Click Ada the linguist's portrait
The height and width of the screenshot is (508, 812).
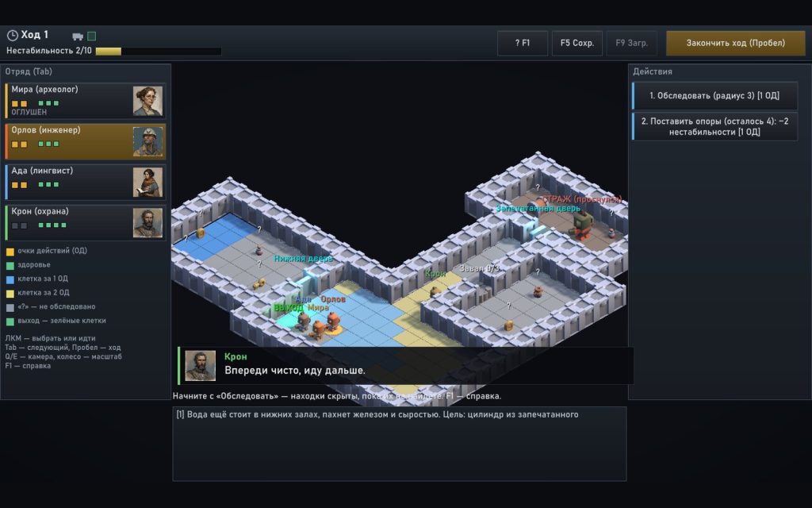click(x=147, y=182)
